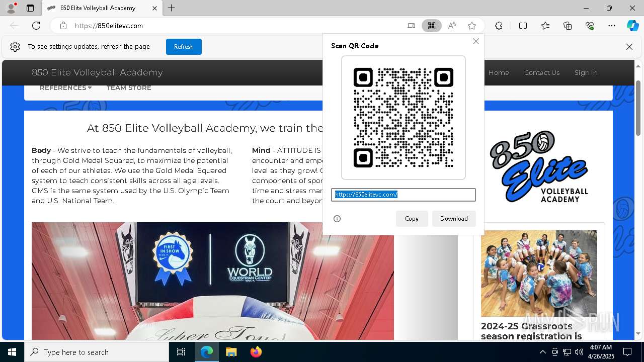Open the Home navigation link
The height and width of the screenshot is (362, 644).
tap(499, 72)
